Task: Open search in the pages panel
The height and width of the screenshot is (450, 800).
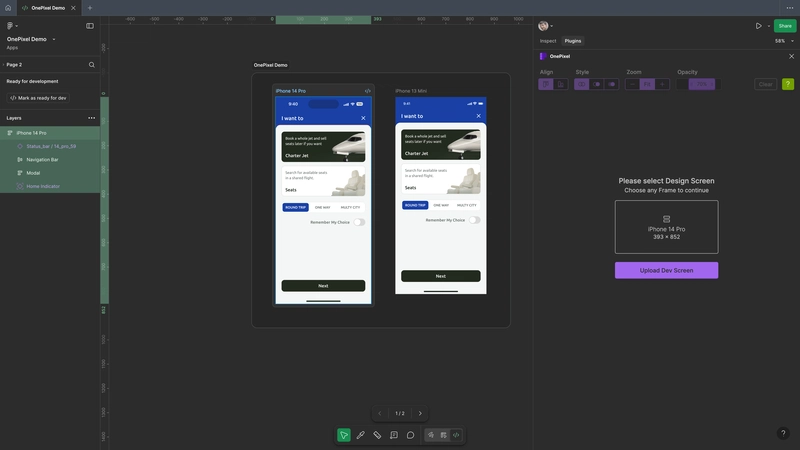Action: coord(91,65)
